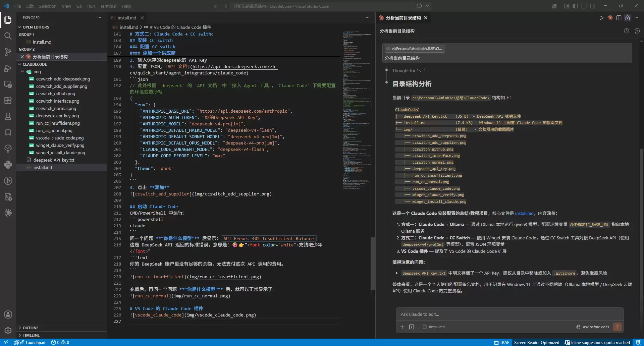Click the Go Back arrow in title bar
The width and height of the screenshot is (644, 346).
click(216, 6)
